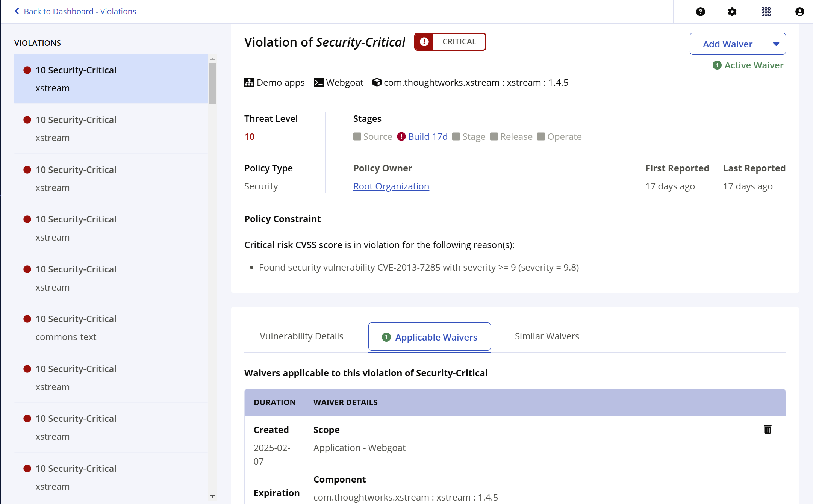813x504 pixels.
Task: Click the Violation of Security-Critical title
Action: point(325,42)
